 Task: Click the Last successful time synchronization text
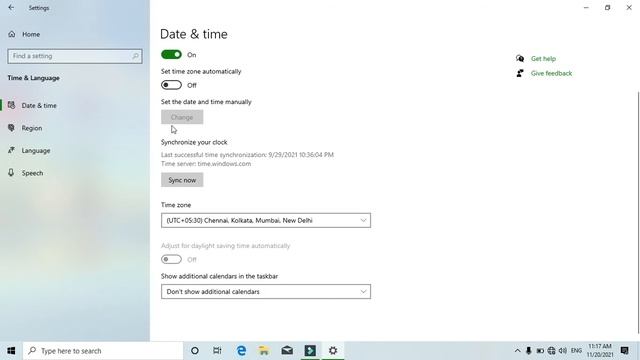pyautogui.click(x=247, y=155)
